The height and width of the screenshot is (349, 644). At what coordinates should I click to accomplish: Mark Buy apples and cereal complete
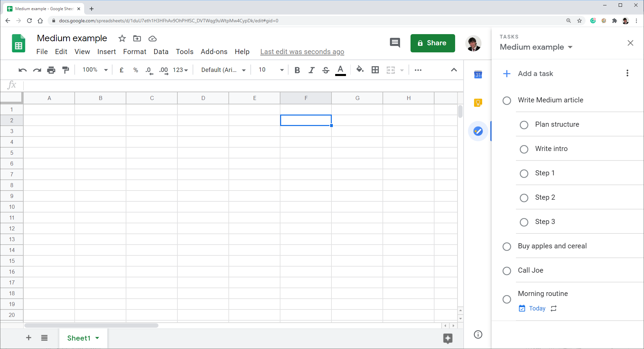[x=506, y=247]
